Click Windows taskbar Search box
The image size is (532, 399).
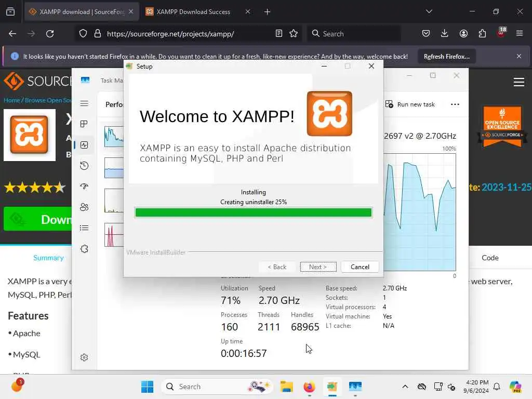point(218,387)
